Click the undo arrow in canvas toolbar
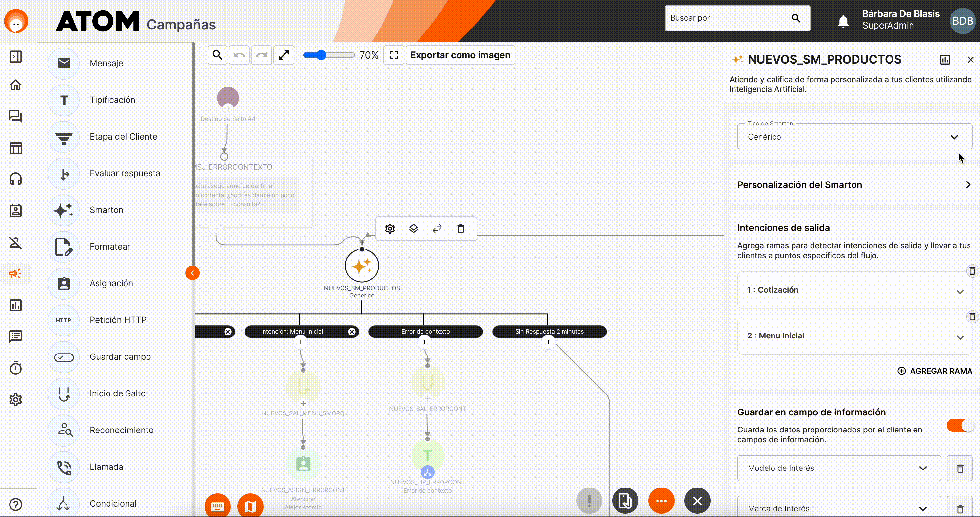Viewport: 980px width, 517px height. [239, 55]
